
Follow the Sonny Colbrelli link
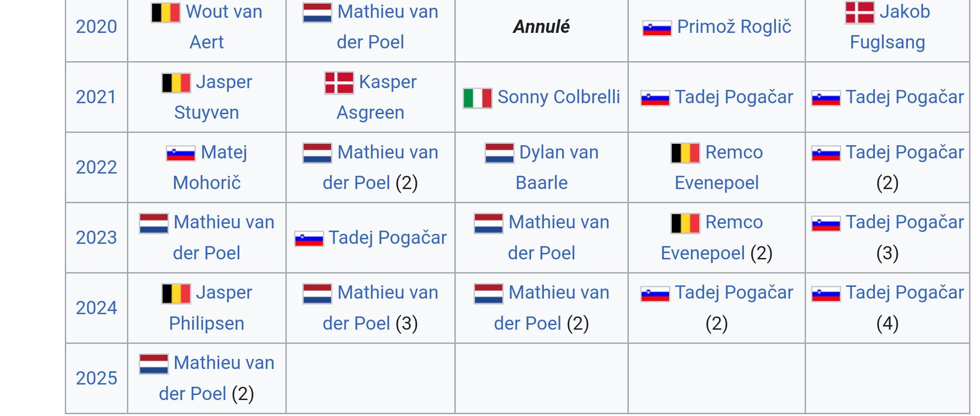click(558, 97)
